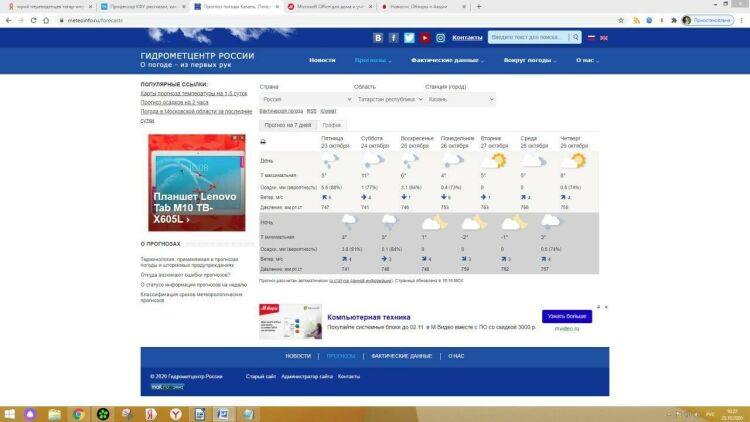Open the Станция city dropdown
Screen dimensions: 750x422
click(460, 100)
